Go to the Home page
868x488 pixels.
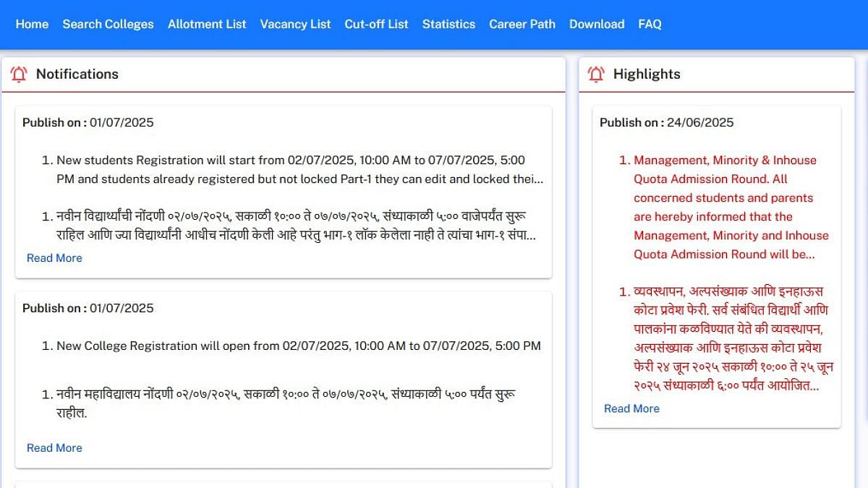click(x=32, y=24)
